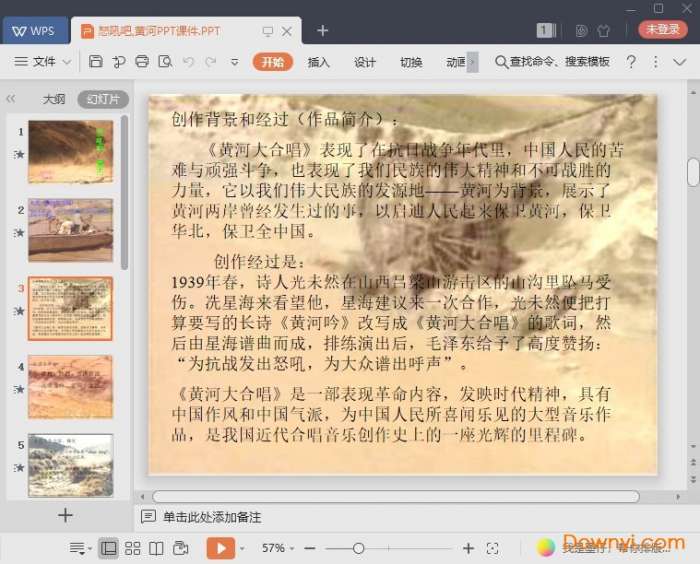
Task: Expand the 文件 dropdown arrow
Action: coord(67,62)
